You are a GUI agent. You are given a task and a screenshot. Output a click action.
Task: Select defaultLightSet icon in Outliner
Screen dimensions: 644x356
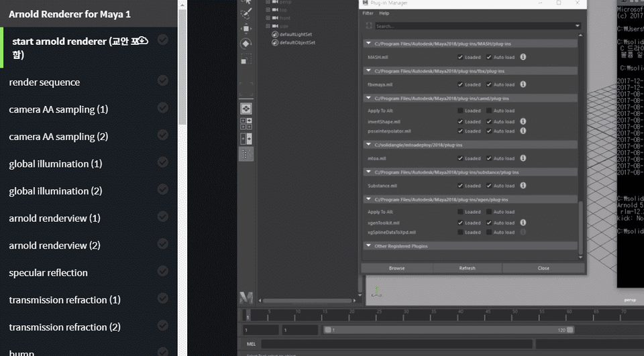[275, 34]
